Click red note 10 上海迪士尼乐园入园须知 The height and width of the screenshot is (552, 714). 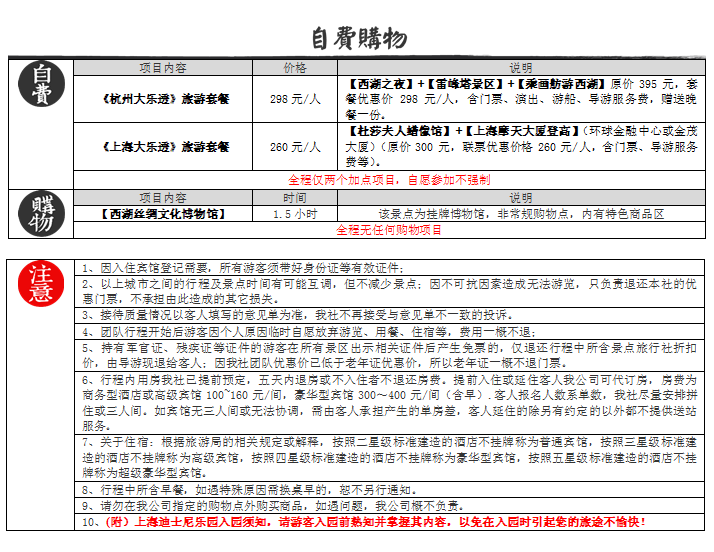point(389,522)
